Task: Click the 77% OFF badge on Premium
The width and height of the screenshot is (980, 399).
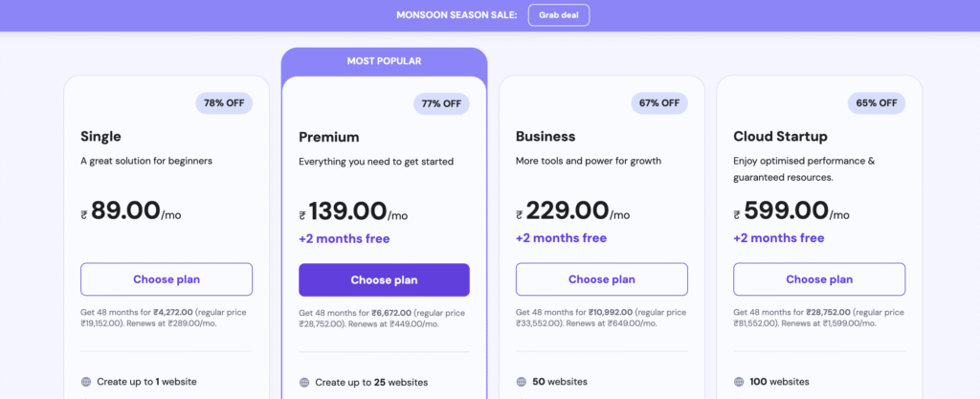Action: coord(441,103)
